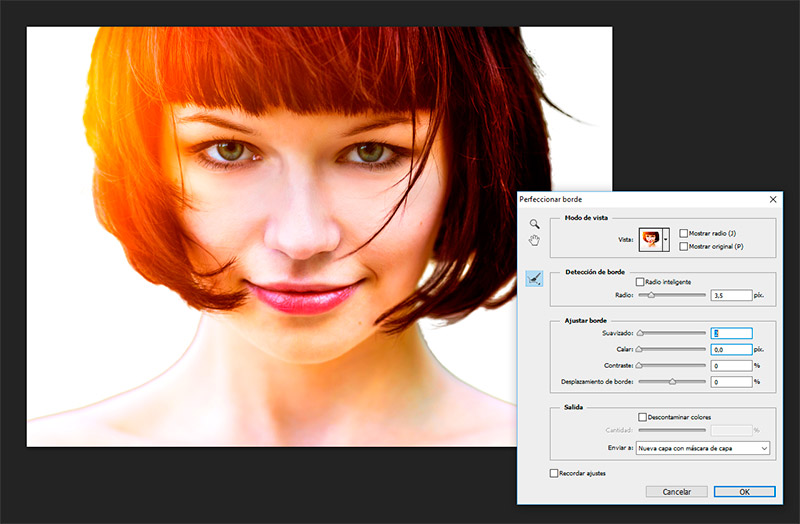Screen dimensions: 800x524
Task: Click the Contraste slider handle
Action: tap(640, 367)
